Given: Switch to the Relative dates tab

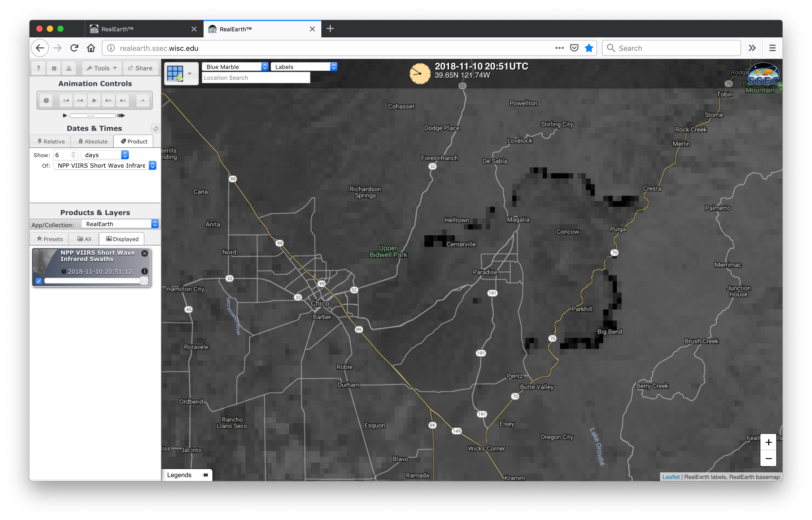Looking at the screenshot, I should tap(50, 142).
